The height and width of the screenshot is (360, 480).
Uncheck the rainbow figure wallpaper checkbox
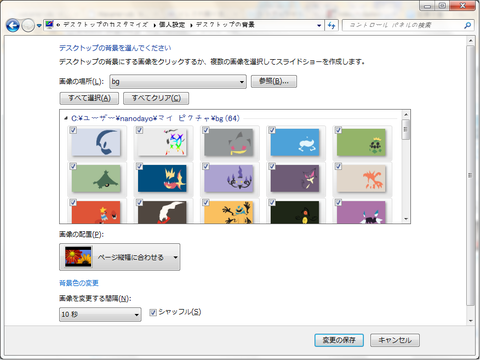[140, 130]
